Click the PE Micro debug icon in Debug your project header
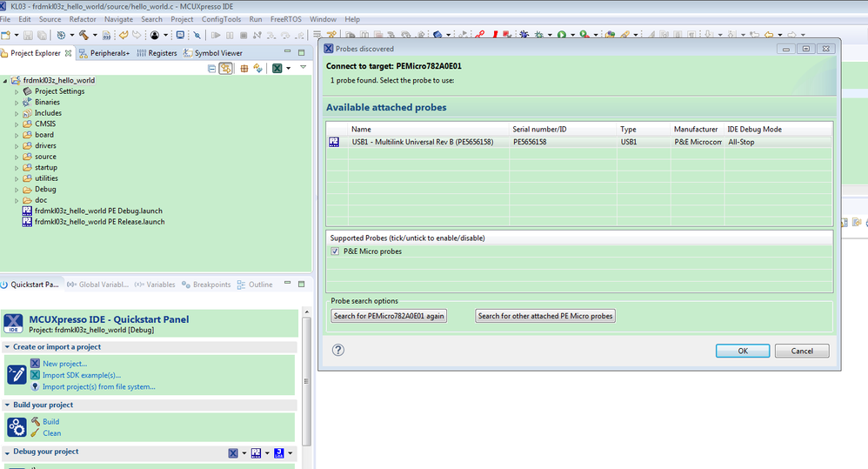This screenshot has height=469, width=868. (257, 453)
